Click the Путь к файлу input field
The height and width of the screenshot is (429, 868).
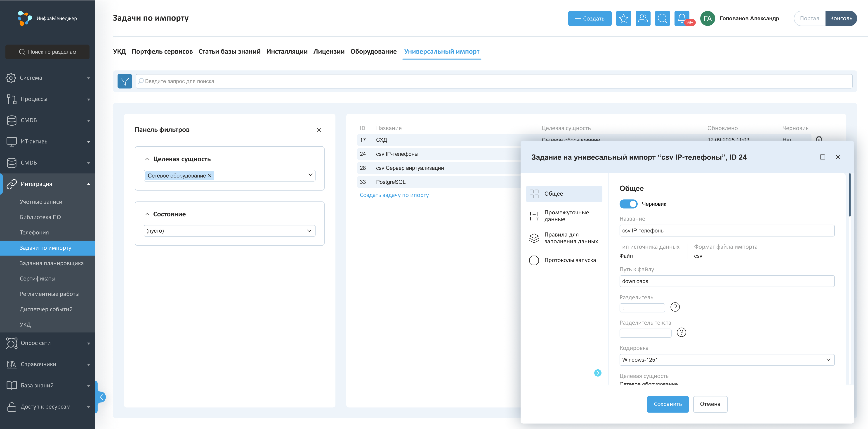tap(726, 281)
